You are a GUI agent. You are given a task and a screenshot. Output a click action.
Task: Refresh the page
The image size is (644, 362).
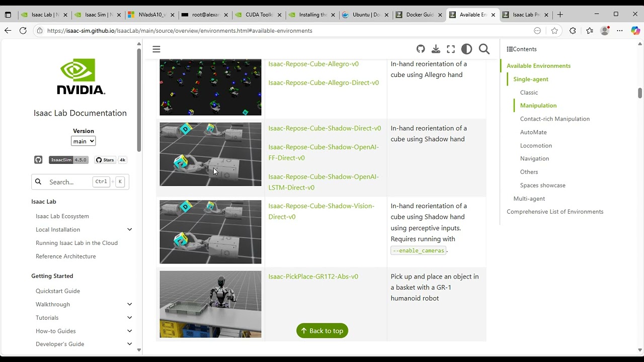coord(23,31)
